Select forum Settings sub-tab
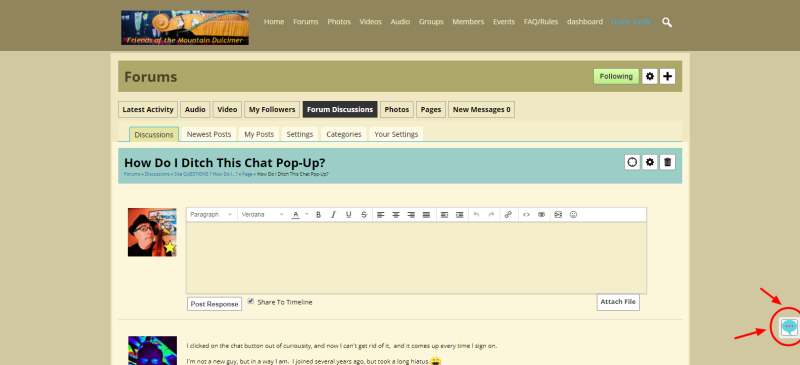The image size is (800, 365). pos(300,134)
